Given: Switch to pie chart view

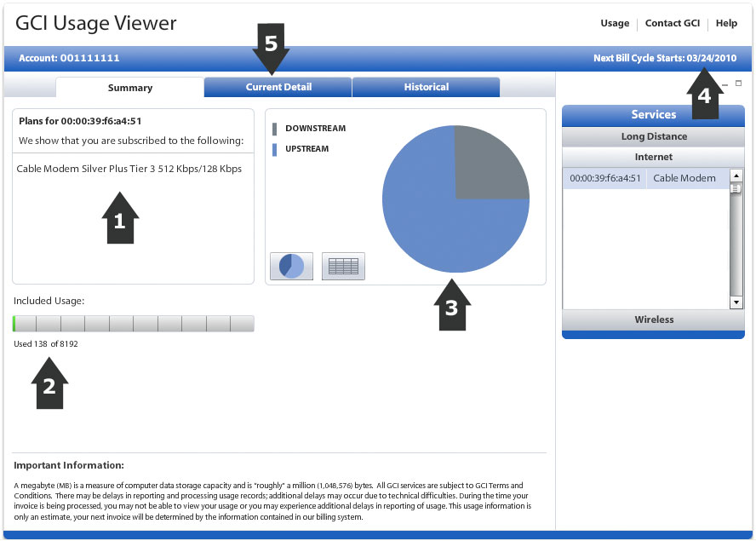Looking at the screenshot, I should 291,266.
